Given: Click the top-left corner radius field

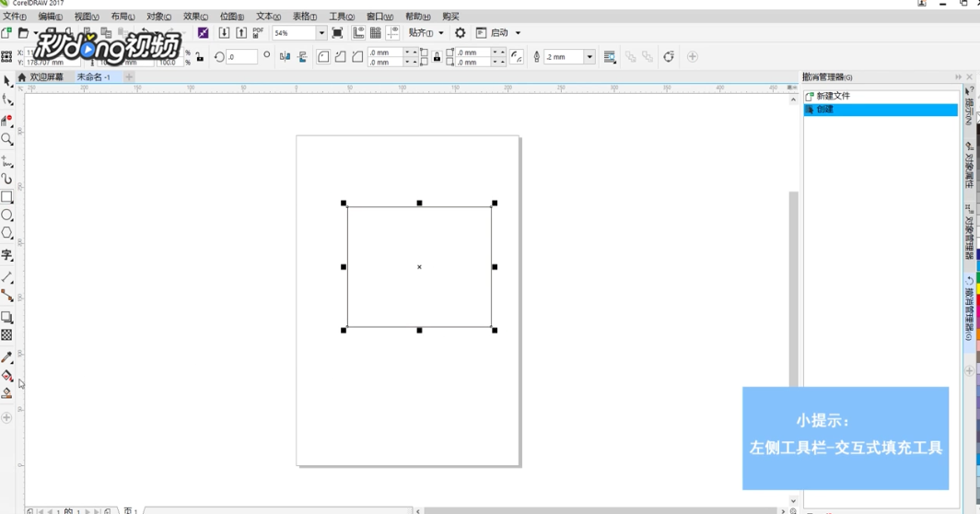Looking at the screenshot, I should [386, 53].
